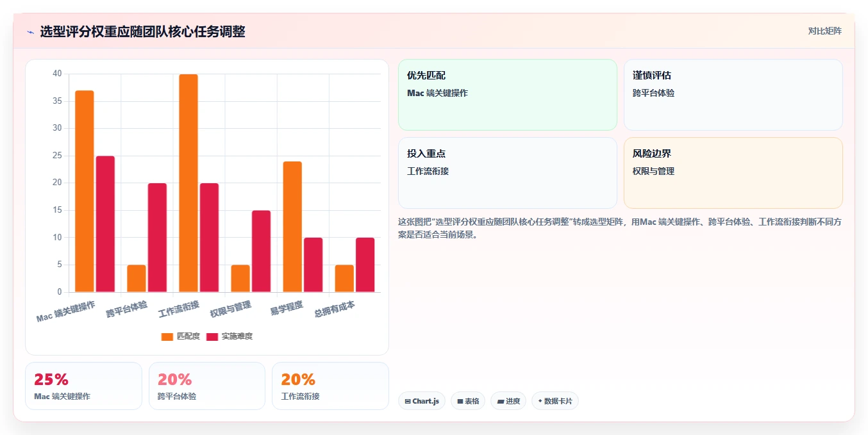Click the orange 匹配度 bar for 易学程度
Screen dimensions: 868x435
292,227
